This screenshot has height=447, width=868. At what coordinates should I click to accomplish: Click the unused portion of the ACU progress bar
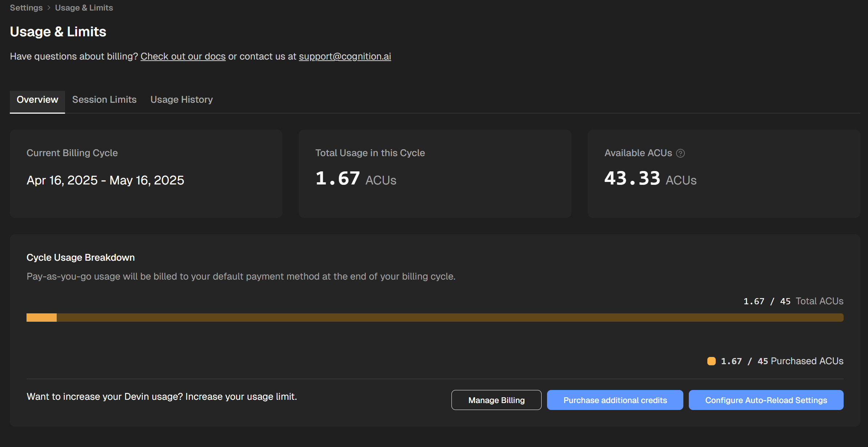click(x=450, y=318)
